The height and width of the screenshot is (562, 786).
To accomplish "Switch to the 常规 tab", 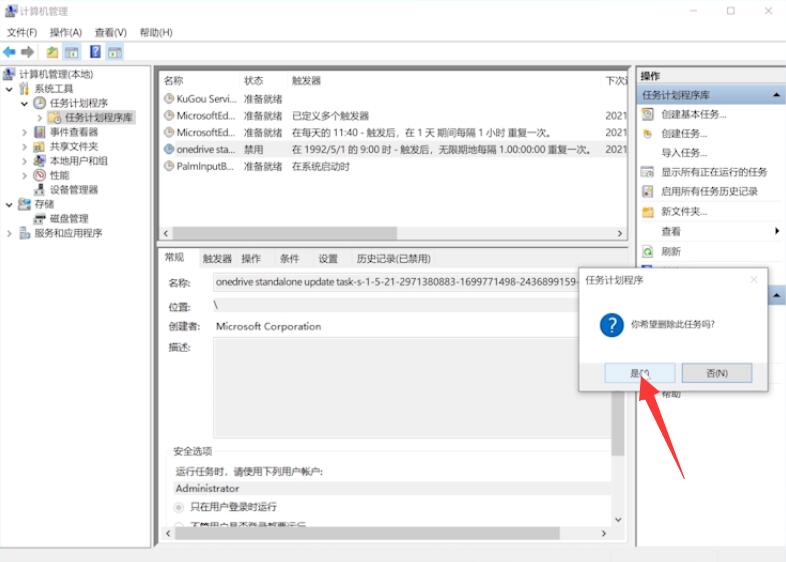I will (x=174, y=257).
